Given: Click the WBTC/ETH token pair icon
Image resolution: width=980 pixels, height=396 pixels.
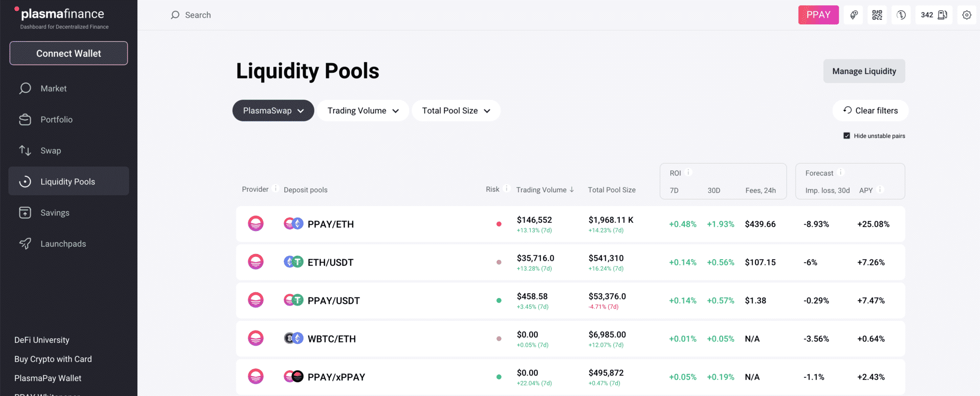Looking at the screenshot, I should [293, 338].
